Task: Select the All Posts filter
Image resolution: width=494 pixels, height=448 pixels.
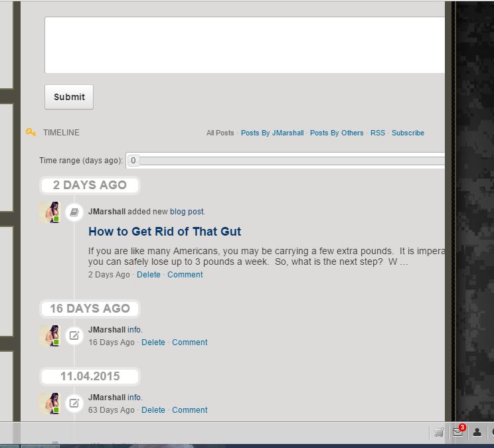Action: pos(220,133)
